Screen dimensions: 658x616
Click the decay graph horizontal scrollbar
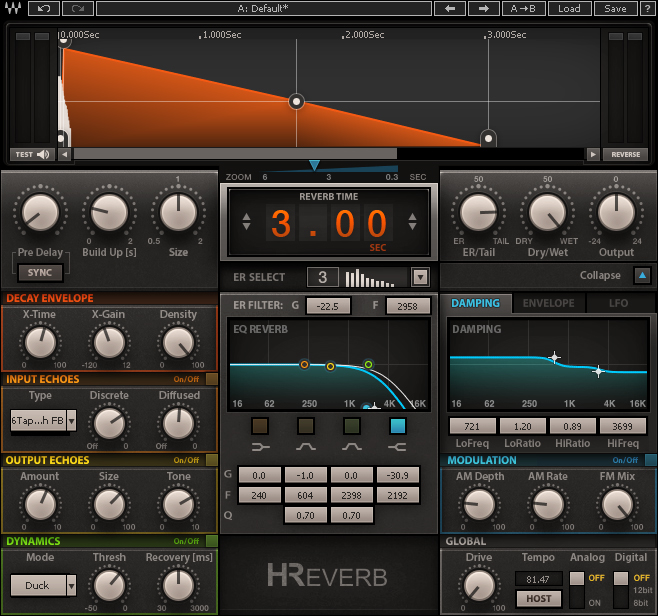(235, 154)
